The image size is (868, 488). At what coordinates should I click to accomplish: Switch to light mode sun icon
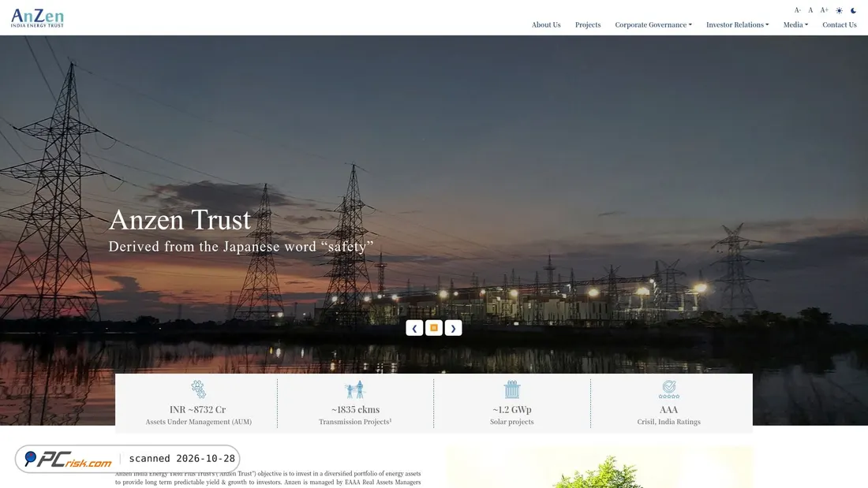(x=840, y=10)
